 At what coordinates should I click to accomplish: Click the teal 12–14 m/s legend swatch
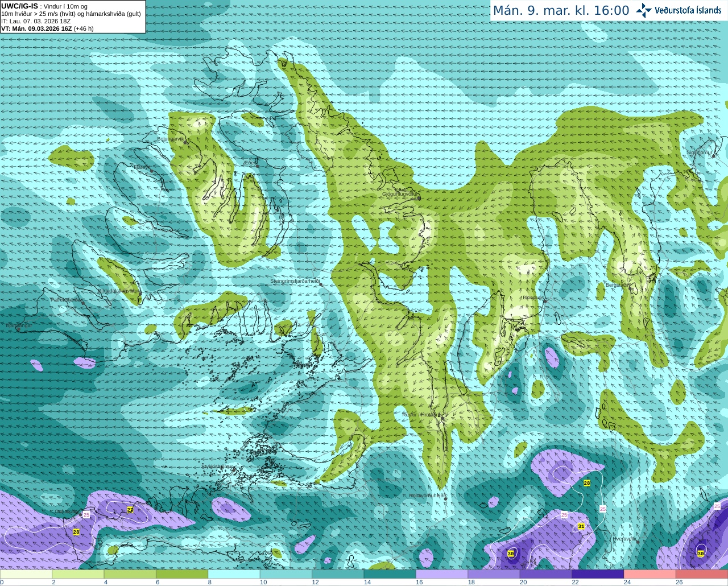pyautogui.click(x=338, y=574)
